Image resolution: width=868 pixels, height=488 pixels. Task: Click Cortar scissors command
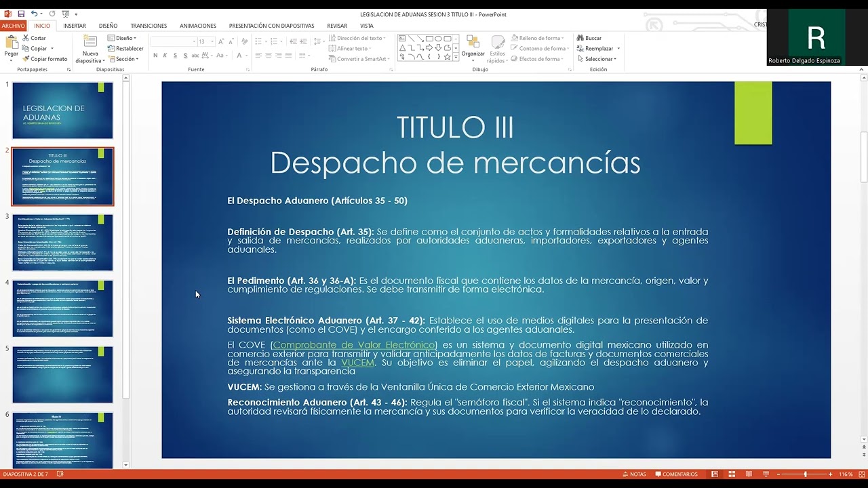tap(35, 38)
